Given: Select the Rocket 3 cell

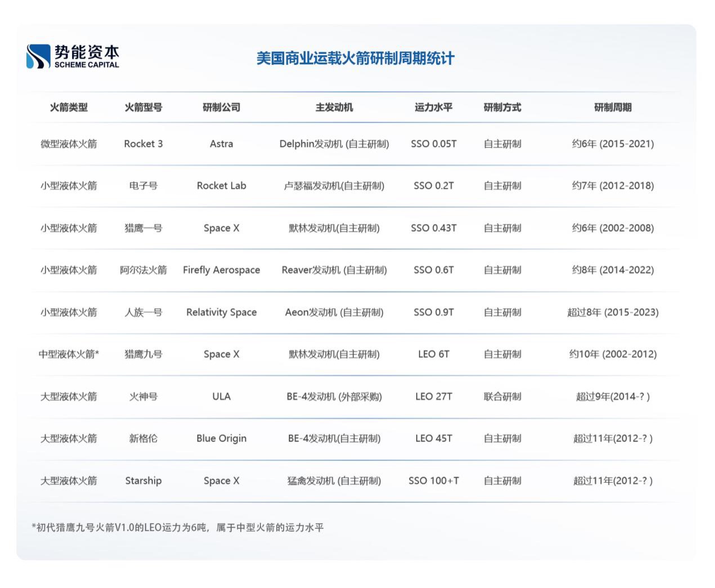Looking at the screenshot, I should click(x=143, y=144).
